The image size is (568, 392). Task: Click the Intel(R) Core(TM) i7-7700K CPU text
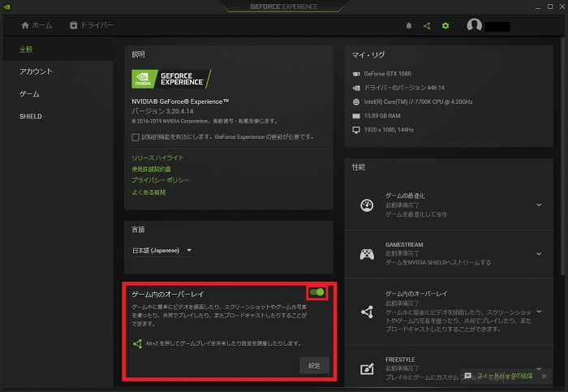coord(418,101)
